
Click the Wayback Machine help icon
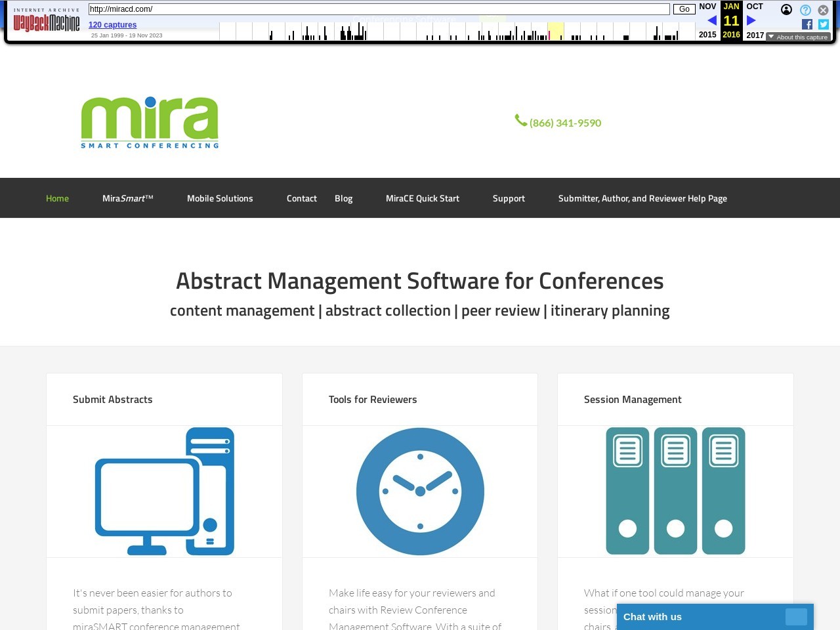click(805, 10)
